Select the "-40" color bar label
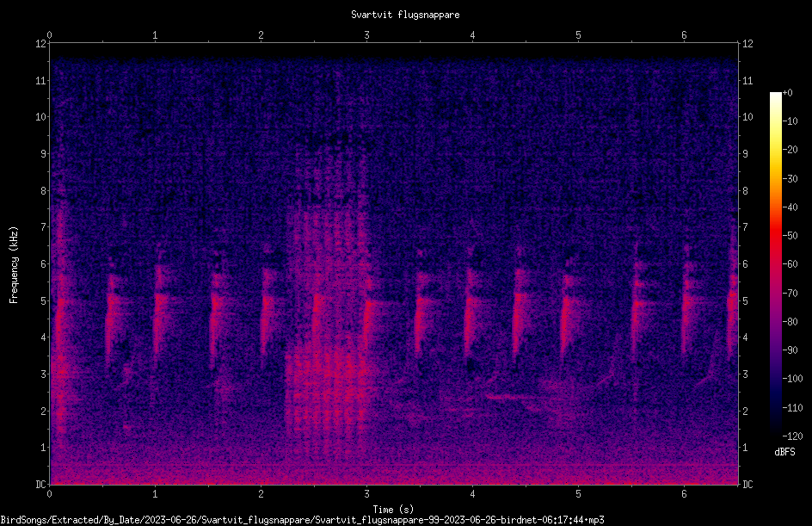The height and width of the screenshot is (526, 812). click(790, 207)
